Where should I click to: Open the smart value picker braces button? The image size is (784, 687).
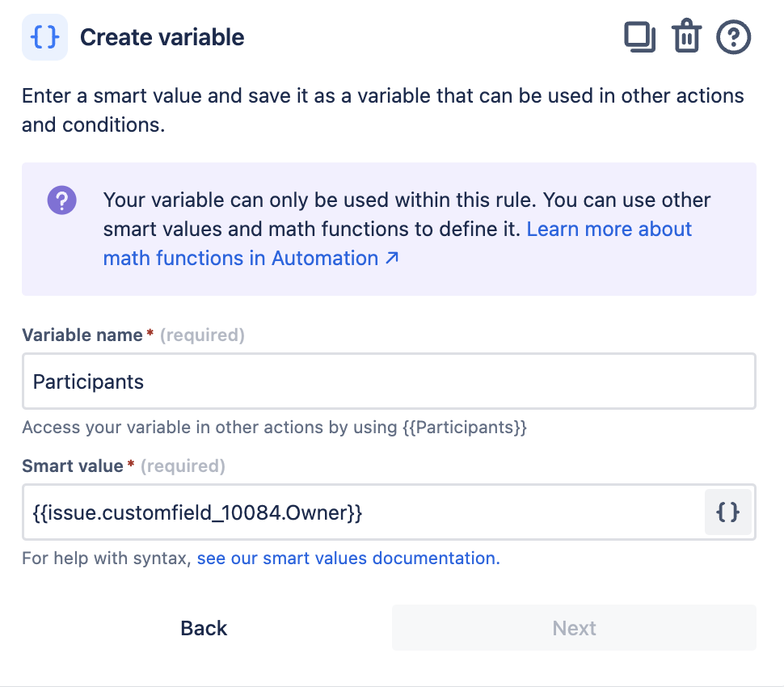[x=728, y=512]
